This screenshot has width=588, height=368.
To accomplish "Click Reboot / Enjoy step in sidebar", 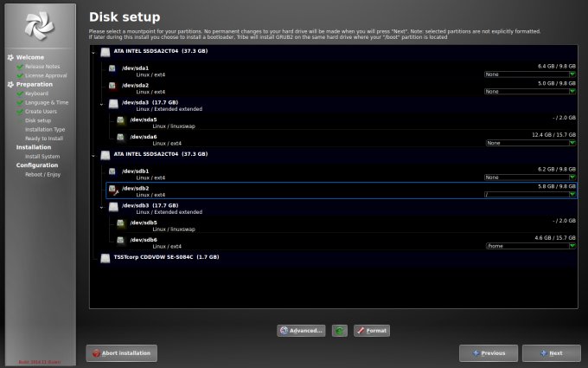I will point(42,175).
